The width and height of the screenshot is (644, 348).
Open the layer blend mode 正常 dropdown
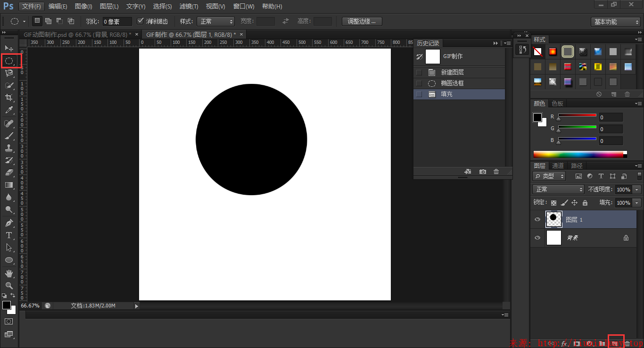(x=559, y=189)
